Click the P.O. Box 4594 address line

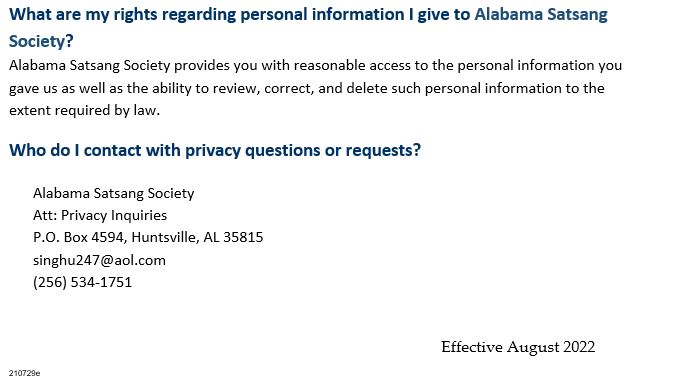pyautogui.click(x=148, y=237)
